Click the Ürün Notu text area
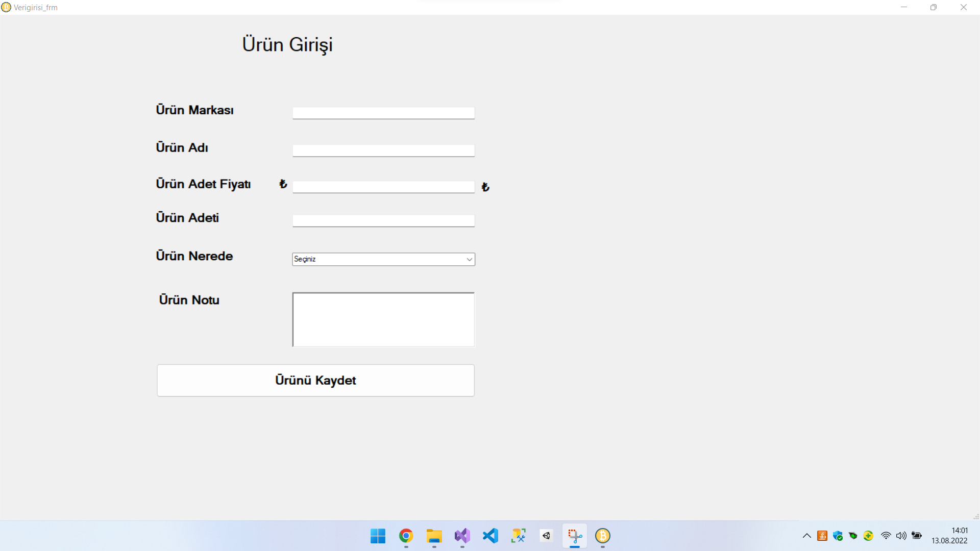Screen dimensions: 980x551 [x=383, y=319]
